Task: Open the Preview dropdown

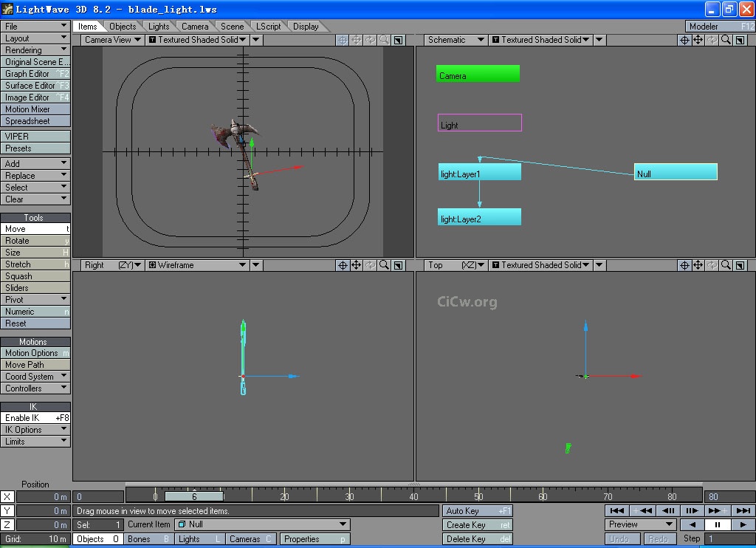Action: pos(640,524)
